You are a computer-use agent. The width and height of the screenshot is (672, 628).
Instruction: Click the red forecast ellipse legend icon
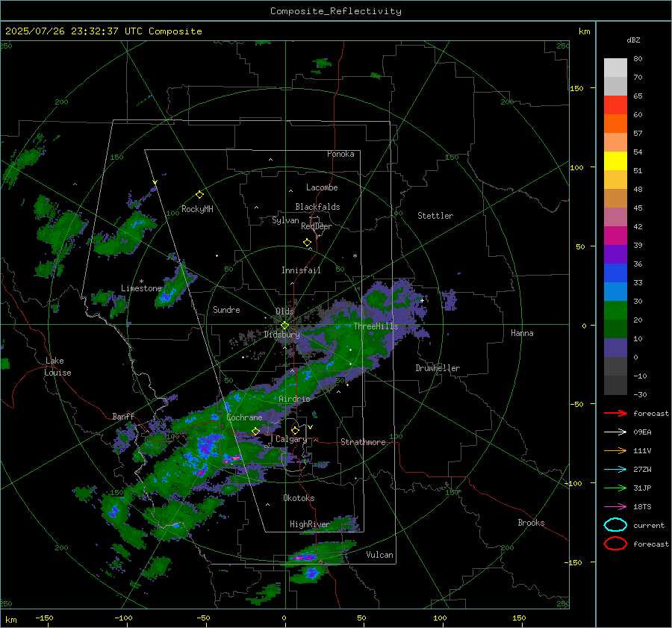pyautogui.click(x=615, y=544)
